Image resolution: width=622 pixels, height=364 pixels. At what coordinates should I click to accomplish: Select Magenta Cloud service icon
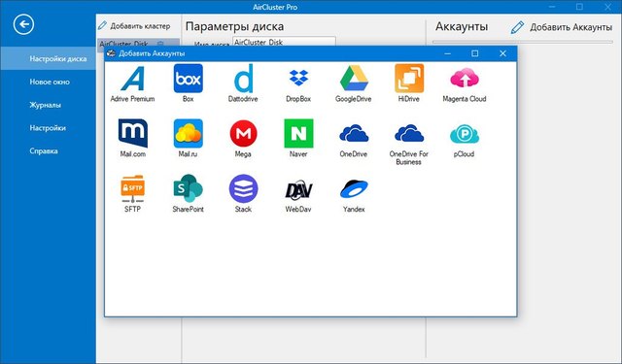465,78
